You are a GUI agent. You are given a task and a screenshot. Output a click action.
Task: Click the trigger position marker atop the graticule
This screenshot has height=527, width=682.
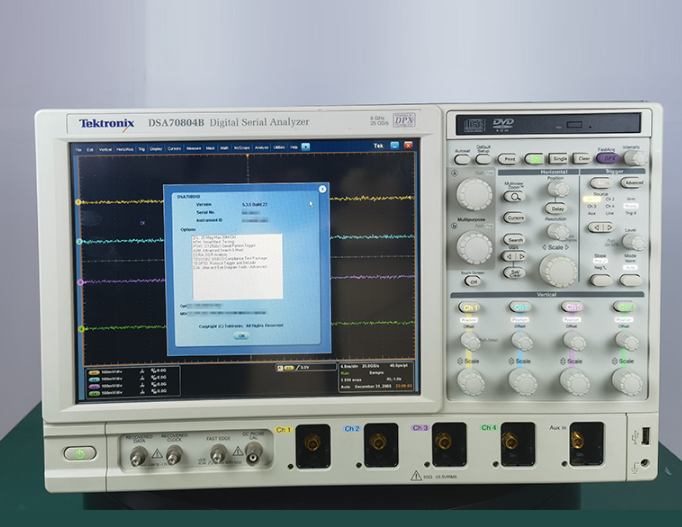pos(247,156)
